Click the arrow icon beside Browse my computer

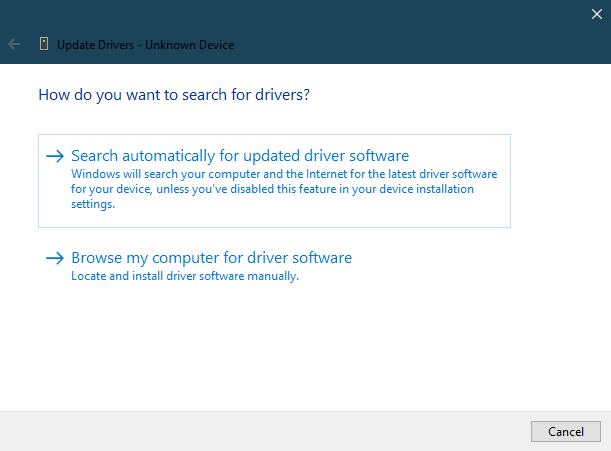[x=55, y=258]
